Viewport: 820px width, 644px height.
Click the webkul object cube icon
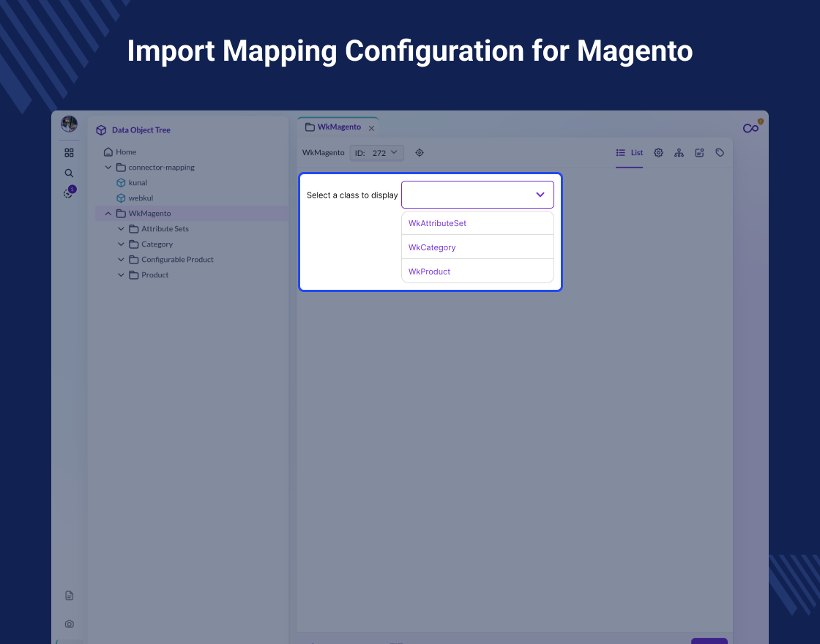(121, 198)
